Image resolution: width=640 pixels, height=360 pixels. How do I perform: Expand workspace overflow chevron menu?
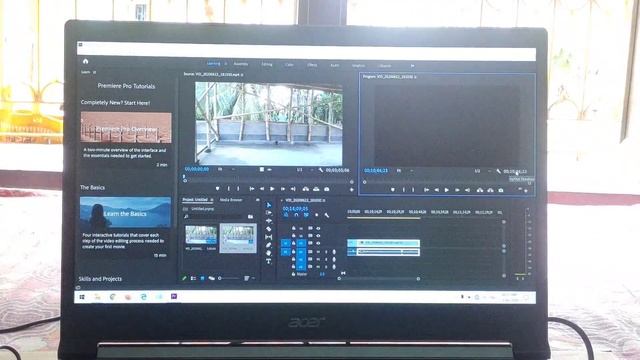coord(412,65)
